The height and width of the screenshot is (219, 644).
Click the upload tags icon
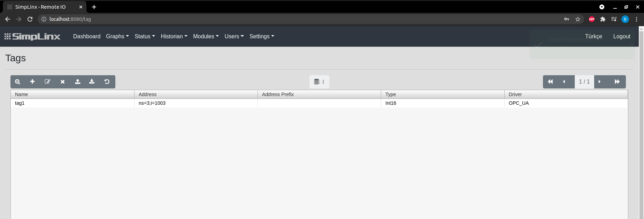tap(78, 81)
